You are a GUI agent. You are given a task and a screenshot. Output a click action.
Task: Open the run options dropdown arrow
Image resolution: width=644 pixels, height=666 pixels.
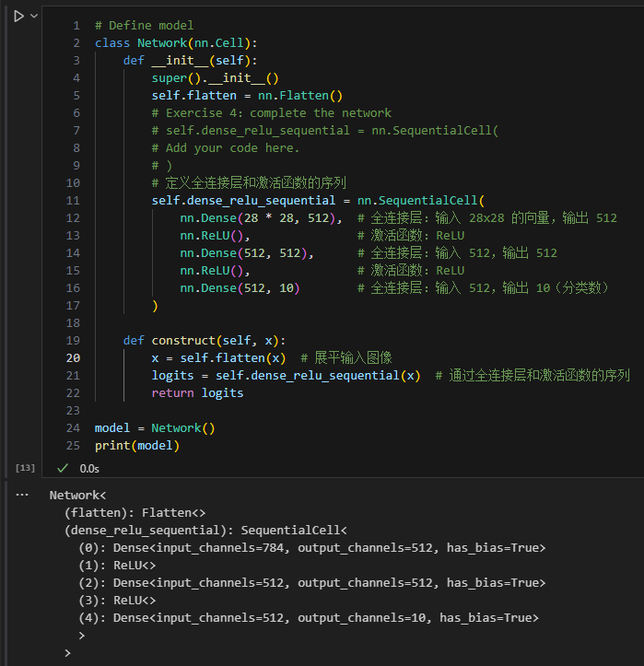[x=34, y=17]
